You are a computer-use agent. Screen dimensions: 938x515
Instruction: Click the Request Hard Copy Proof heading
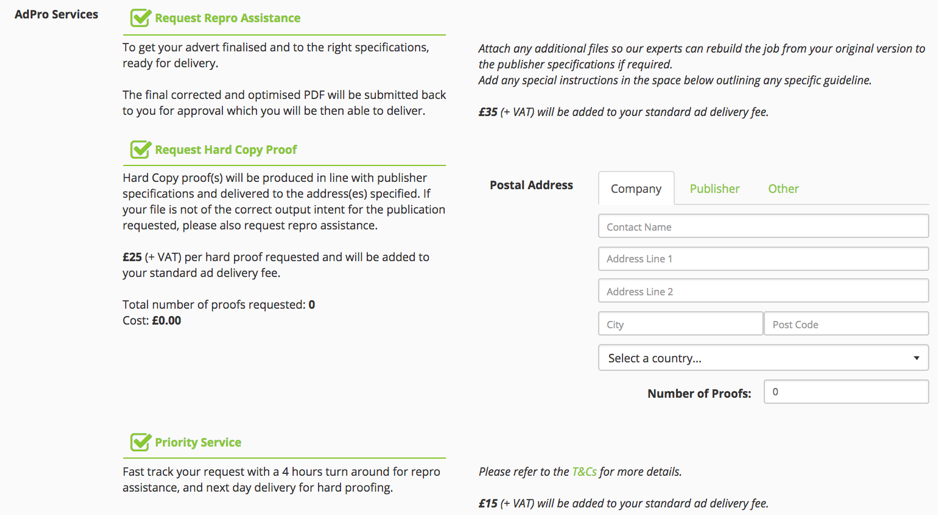pyautogui.click(x=226, y=150)
